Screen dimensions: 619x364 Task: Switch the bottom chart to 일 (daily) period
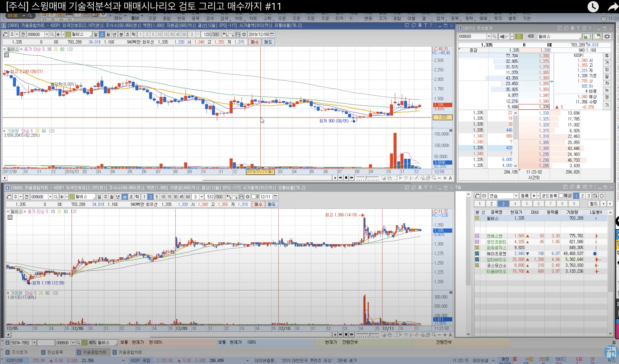click(99, 197)
